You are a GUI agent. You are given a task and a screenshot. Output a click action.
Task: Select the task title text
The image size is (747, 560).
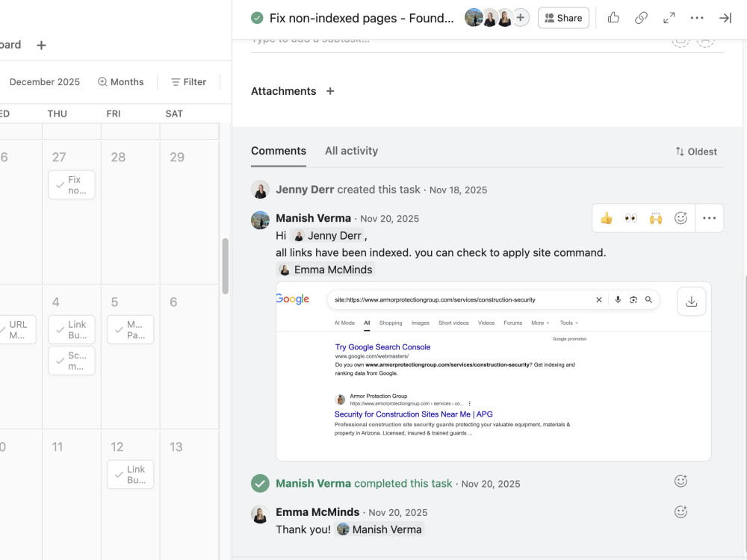362,18
